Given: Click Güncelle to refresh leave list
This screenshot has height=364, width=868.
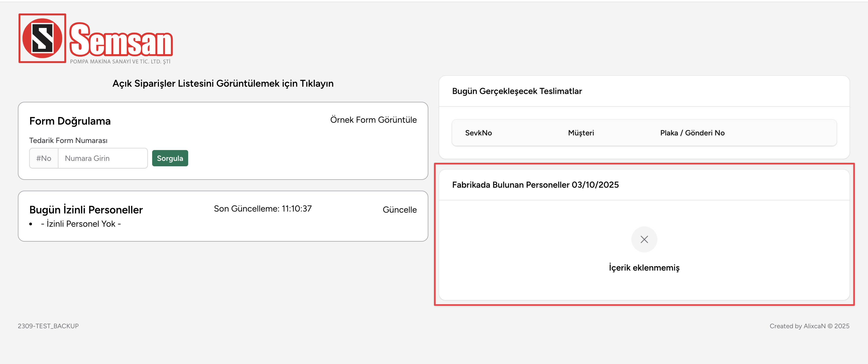Looking at the screenshot, I should click(400, 210).
